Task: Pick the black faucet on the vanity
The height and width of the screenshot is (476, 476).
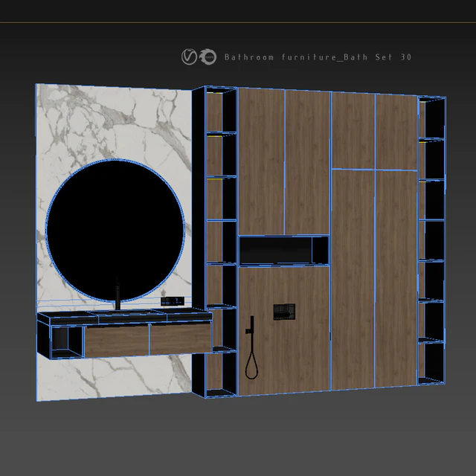Action: pyautogui.click(x=118, y=294)
